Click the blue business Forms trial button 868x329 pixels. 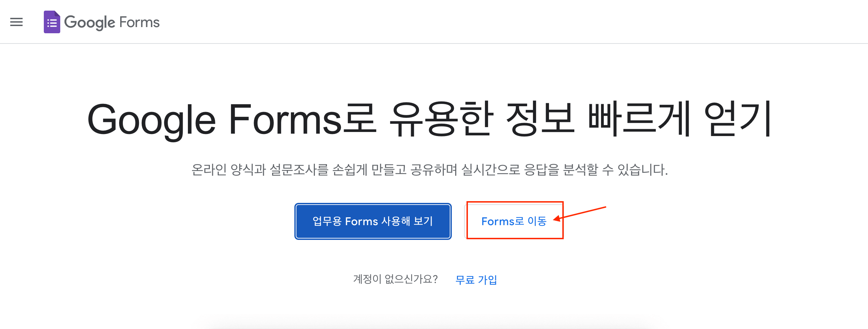click(373, 221)
